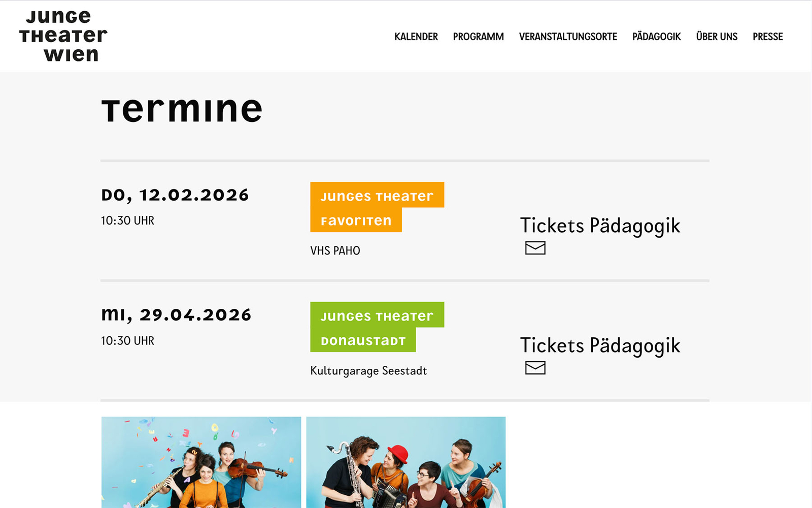Click the envelope icon for the April event
The image size is (812, 508).
coord(536,368)
